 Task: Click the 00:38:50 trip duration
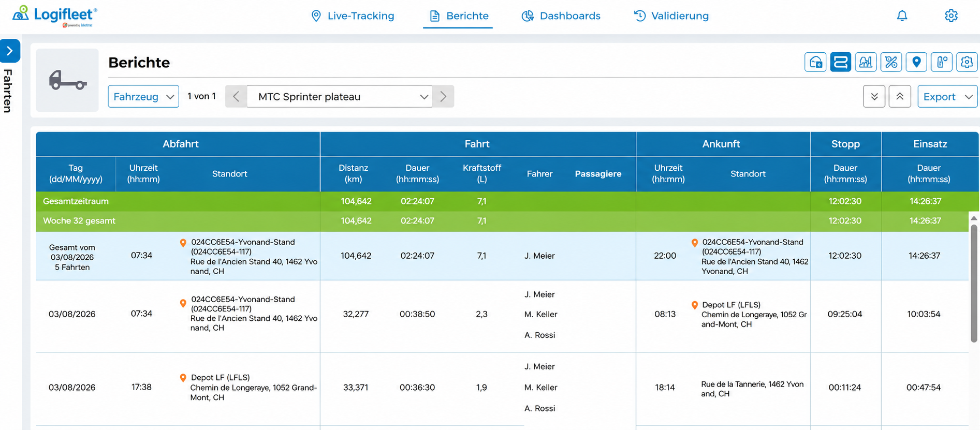pyautogui.click(x=417, y=314)
